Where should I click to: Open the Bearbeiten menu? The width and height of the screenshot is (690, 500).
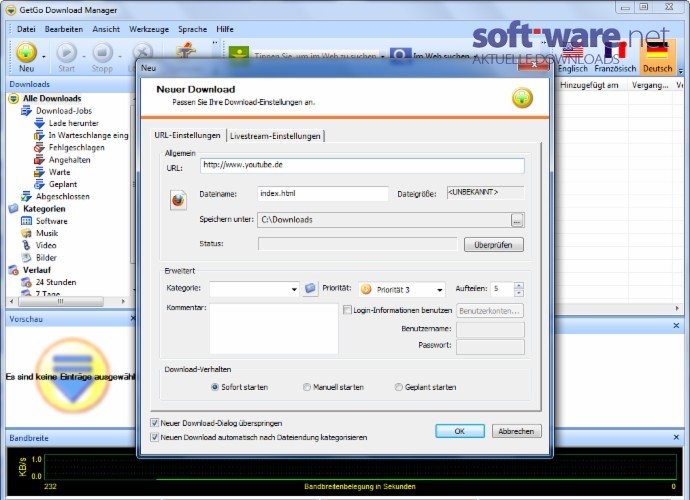(64, 29)
